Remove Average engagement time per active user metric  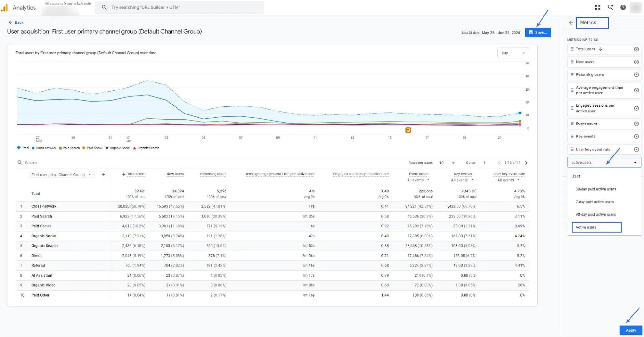click(x=636, y=90)
